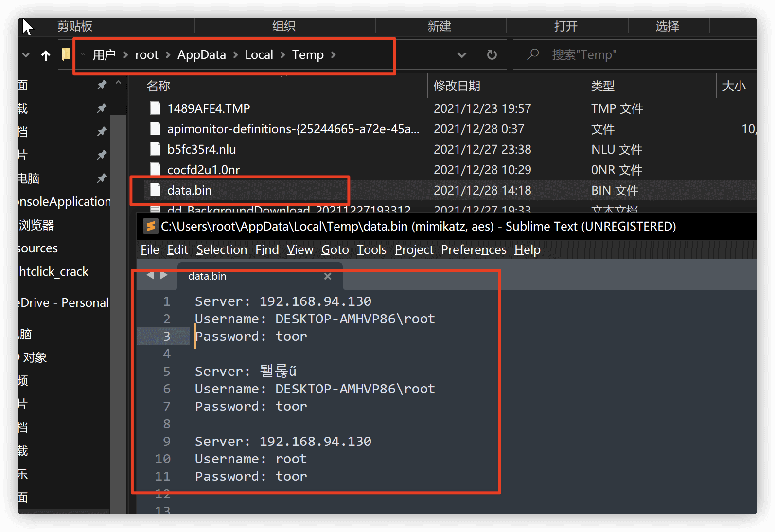This screenshot has width=775, height=532.
Task: Open htclick_crack in the navigation pane
Action: point(53,271)
